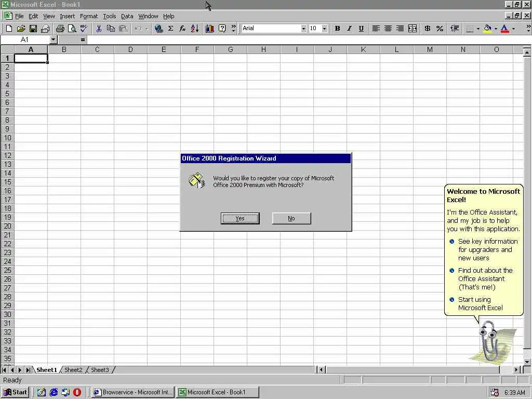Toggle Underline formatting
The image size is (532, 399).
click(361, 29)
